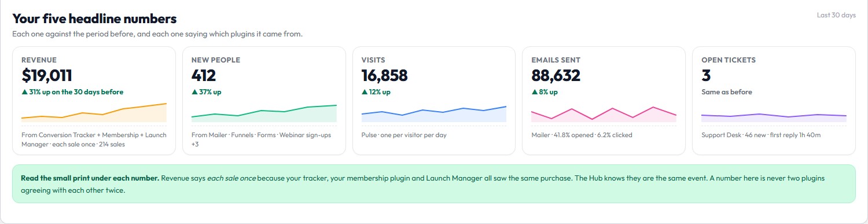
Task: Click the blue Visits sparkline chart
Action: click(434, 114)
